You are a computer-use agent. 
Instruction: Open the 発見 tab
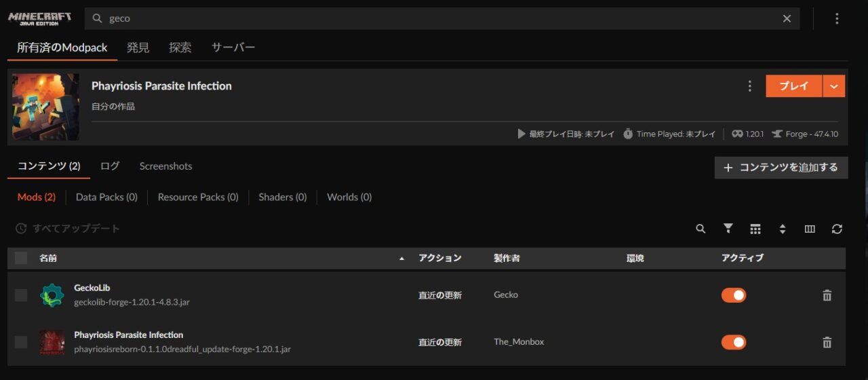pos(138,47)
